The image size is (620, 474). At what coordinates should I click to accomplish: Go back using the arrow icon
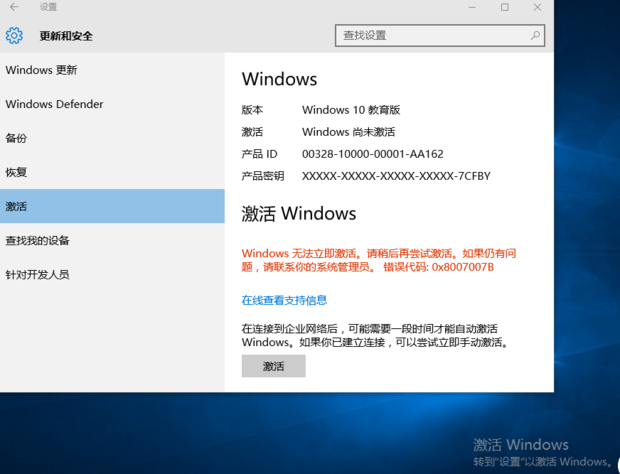tap(14, 7)
